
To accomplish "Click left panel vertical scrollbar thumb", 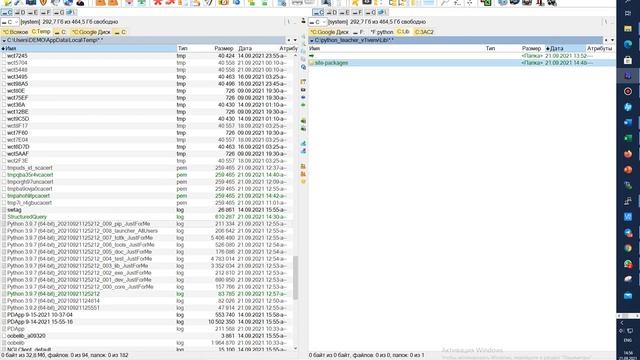I will (x=296, y=278).
